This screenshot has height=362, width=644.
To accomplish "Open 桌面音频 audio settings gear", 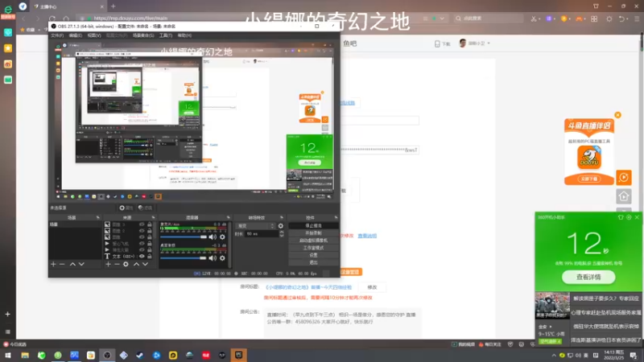I will tap(222, 258).
